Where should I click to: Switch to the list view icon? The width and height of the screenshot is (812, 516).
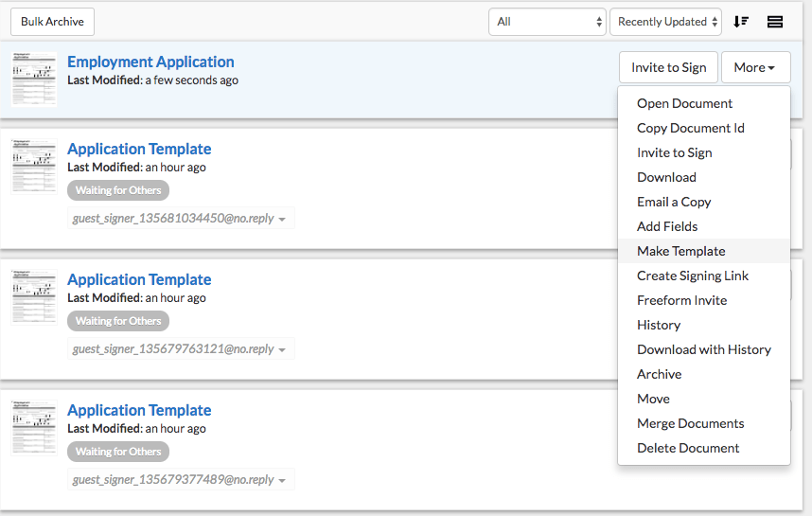pos(775,22)
